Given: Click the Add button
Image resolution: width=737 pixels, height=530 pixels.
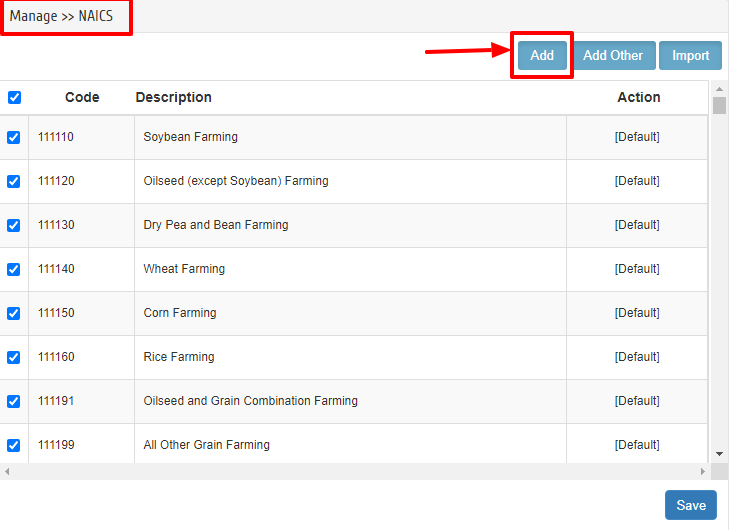Looking at the screenshot, I should point(542,55).
